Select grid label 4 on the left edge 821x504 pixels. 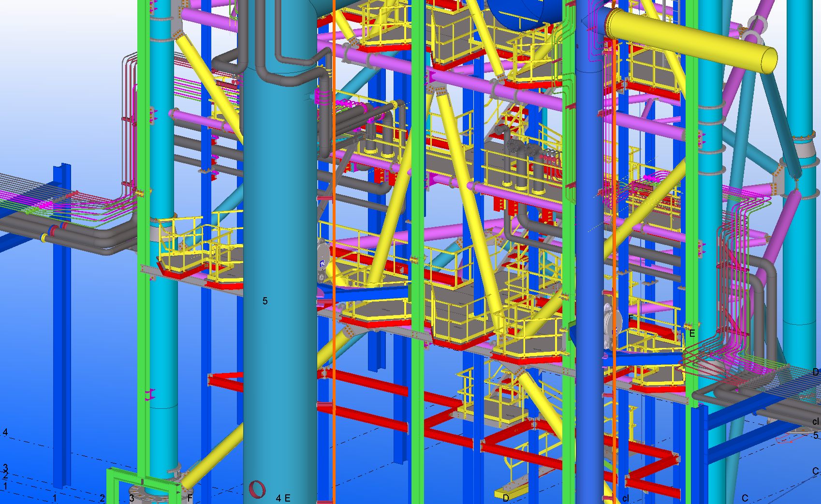[x=5, y=432]
